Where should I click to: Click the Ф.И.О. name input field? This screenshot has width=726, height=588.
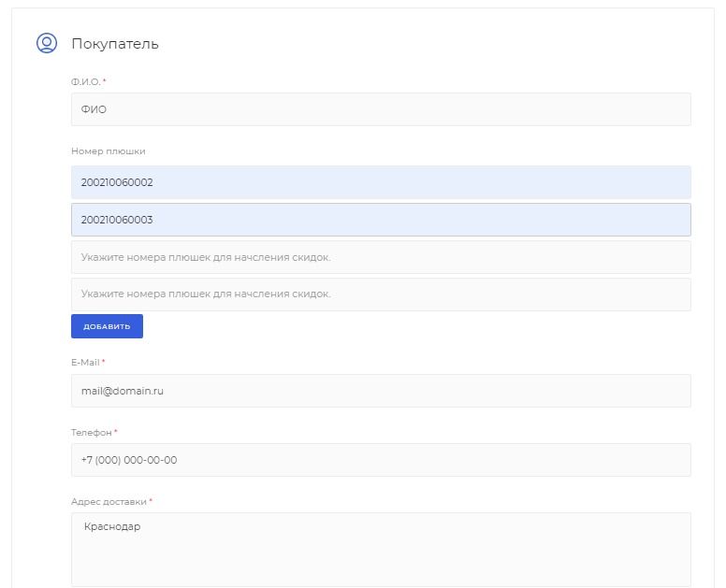click(381, 109)
